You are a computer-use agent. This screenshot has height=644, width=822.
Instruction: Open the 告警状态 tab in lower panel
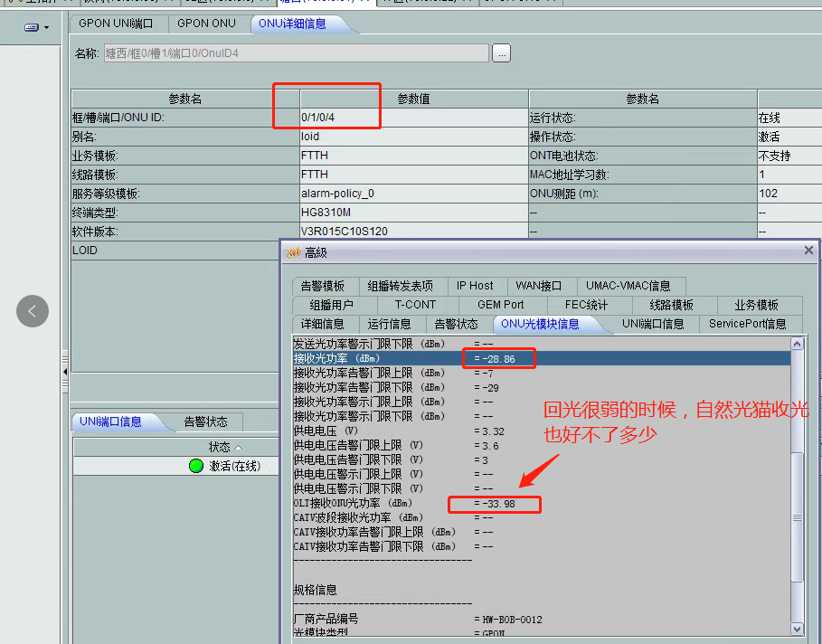[206, 421]
